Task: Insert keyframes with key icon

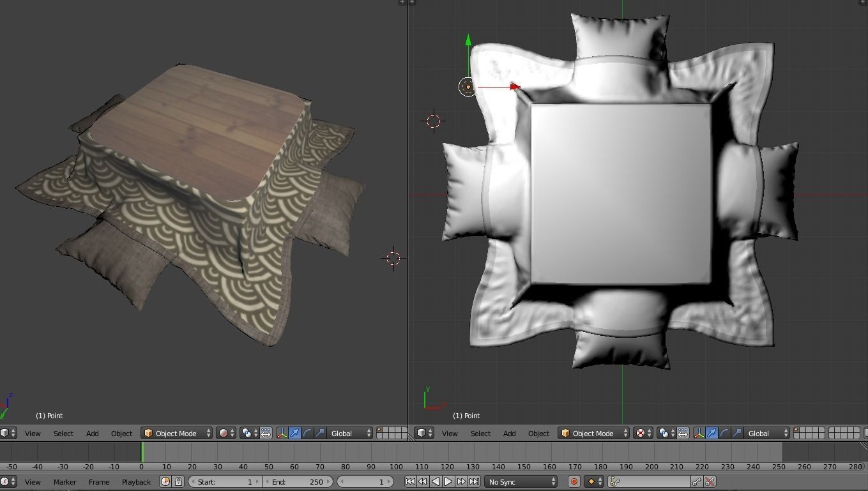Action: (697, 481)
